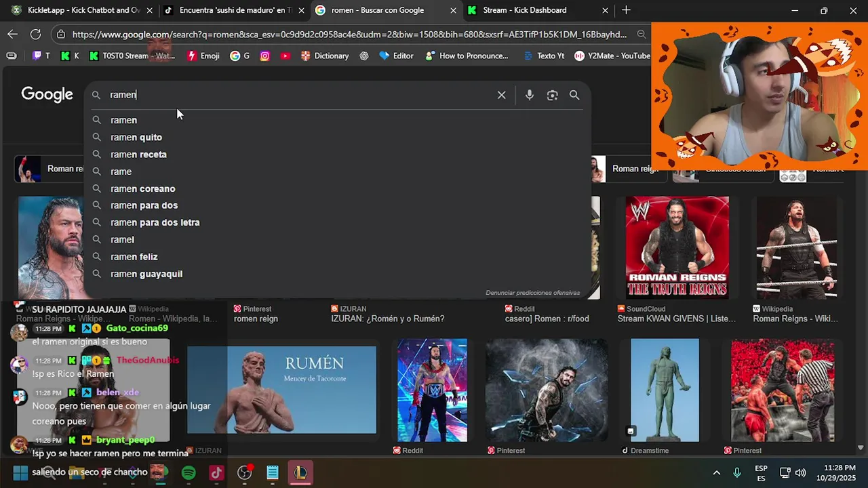Open Spotify from the taskbar
The width and height of the screenshot is (868, 488).
coord(189,472)
